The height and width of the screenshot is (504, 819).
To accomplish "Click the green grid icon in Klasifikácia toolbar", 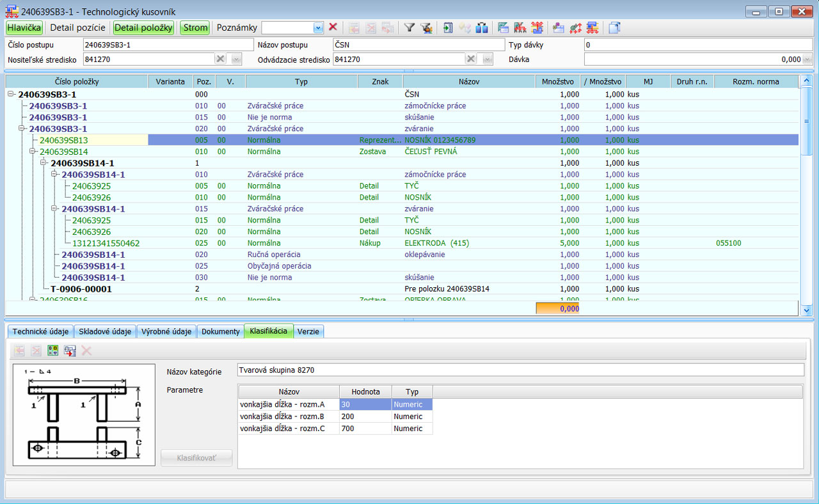I will point(53,350).
